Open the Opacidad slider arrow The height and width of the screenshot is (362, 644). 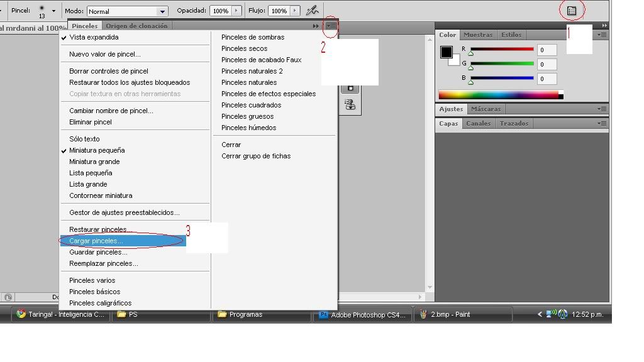pyautogui.click(x=236, y=11)
